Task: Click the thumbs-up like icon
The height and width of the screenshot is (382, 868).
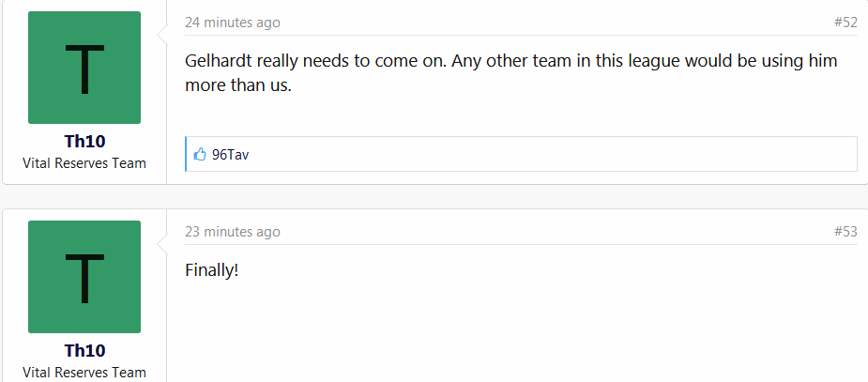Action: [199, 155]
